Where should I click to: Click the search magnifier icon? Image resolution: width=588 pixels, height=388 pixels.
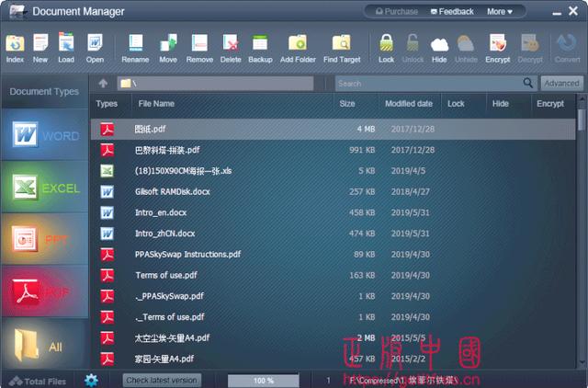coord(528,83)
